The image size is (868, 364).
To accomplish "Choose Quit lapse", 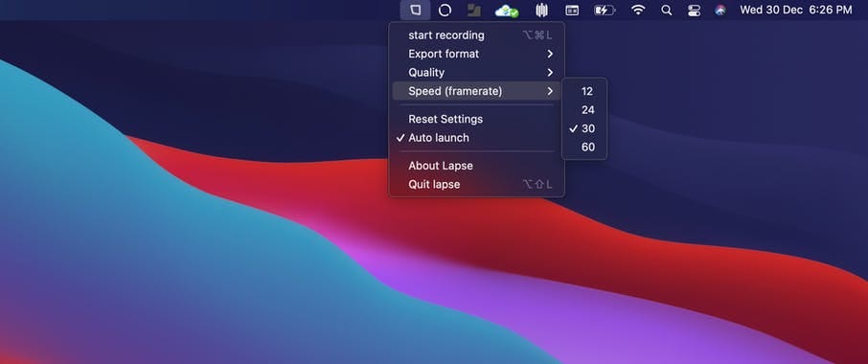I will [476, 184].
